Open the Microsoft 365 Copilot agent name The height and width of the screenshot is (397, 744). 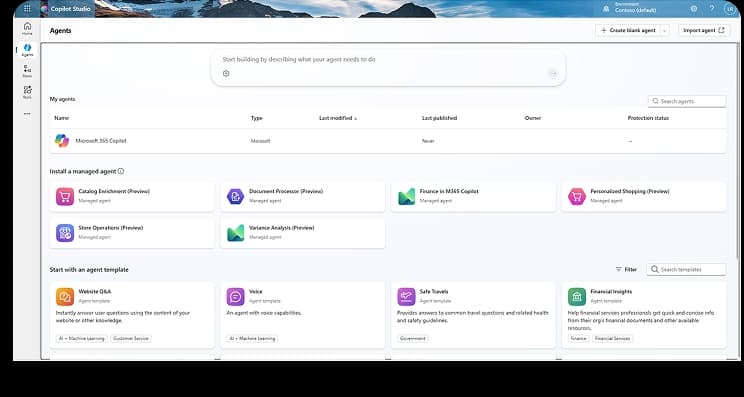pos(101,141)
